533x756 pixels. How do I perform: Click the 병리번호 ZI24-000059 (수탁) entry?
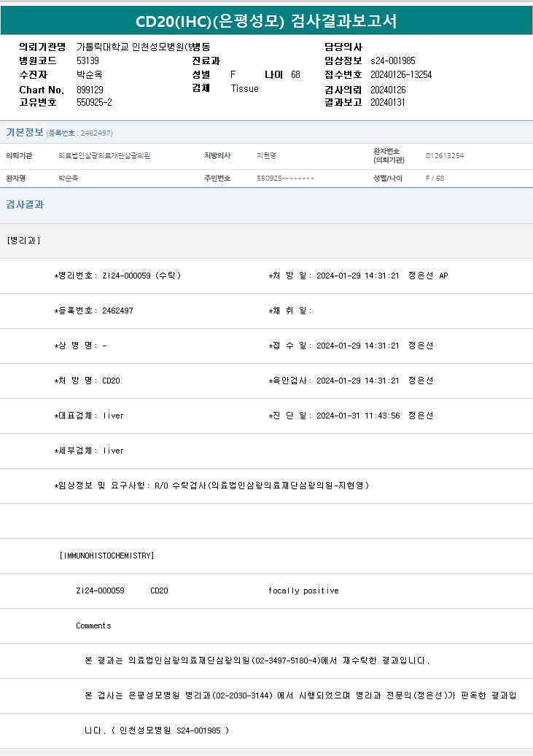118,276
